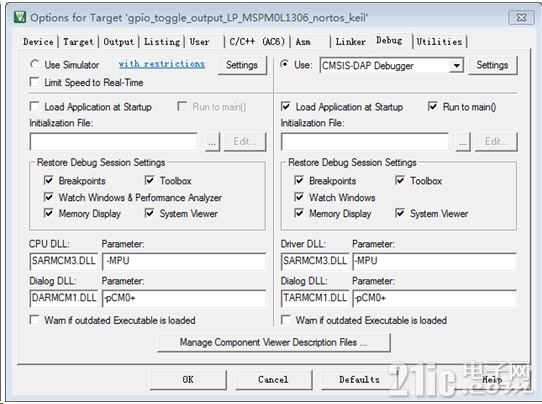The image size is (542, 404).
Task: Select the Use Simulator radio button
Action: click(x=35, y=64)
